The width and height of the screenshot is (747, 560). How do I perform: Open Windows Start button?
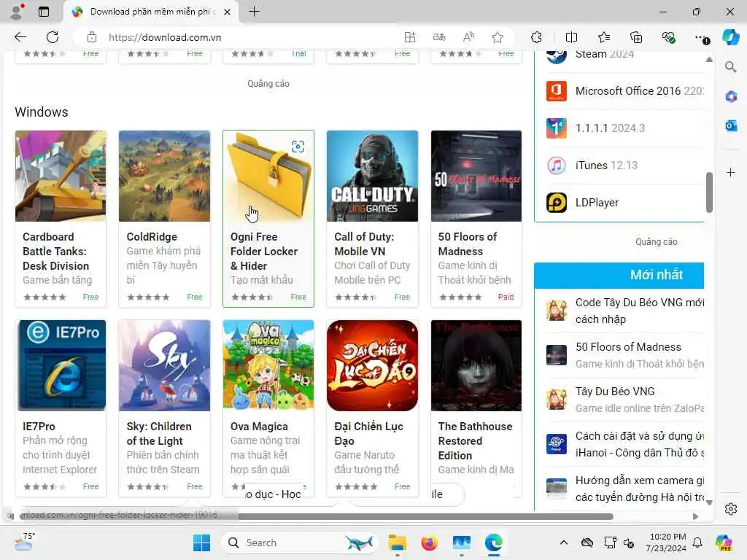201,542
